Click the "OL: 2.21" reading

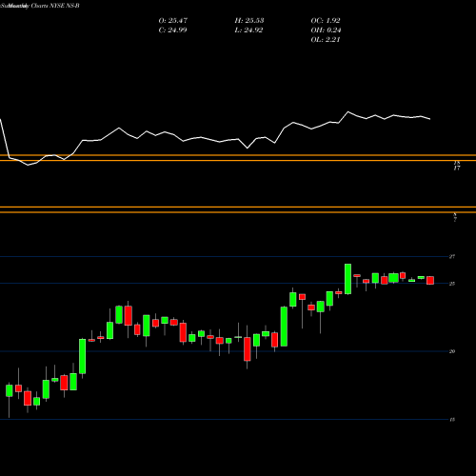point(326,40)
